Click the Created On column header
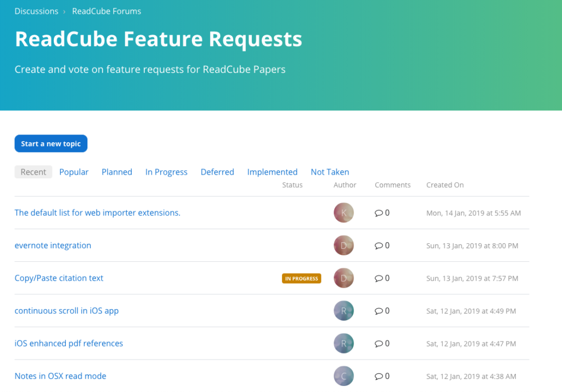This screenshot has height=392, width=562. pyautogui.click(x=445, y=184)
